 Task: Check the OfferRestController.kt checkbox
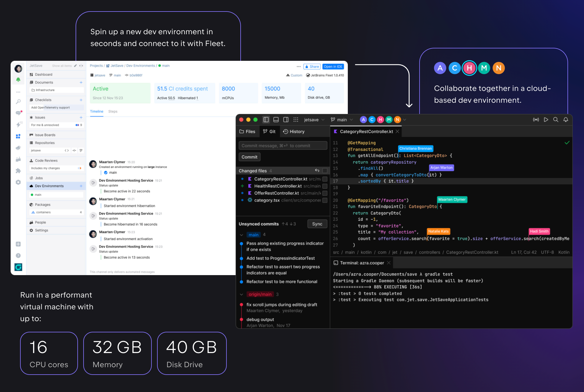point(325,193)
